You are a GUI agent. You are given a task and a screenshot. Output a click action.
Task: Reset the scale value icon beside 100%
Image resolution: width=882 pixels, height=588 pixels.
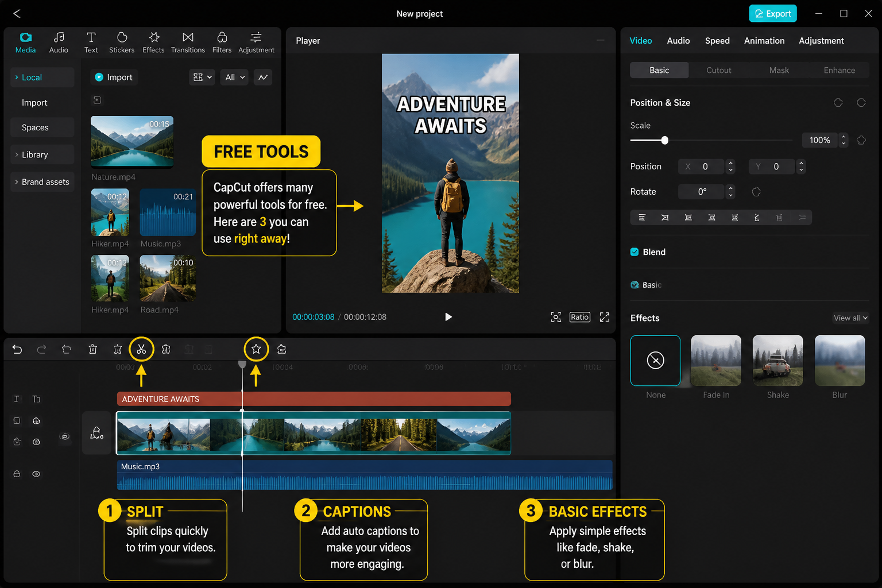point(861,140)
